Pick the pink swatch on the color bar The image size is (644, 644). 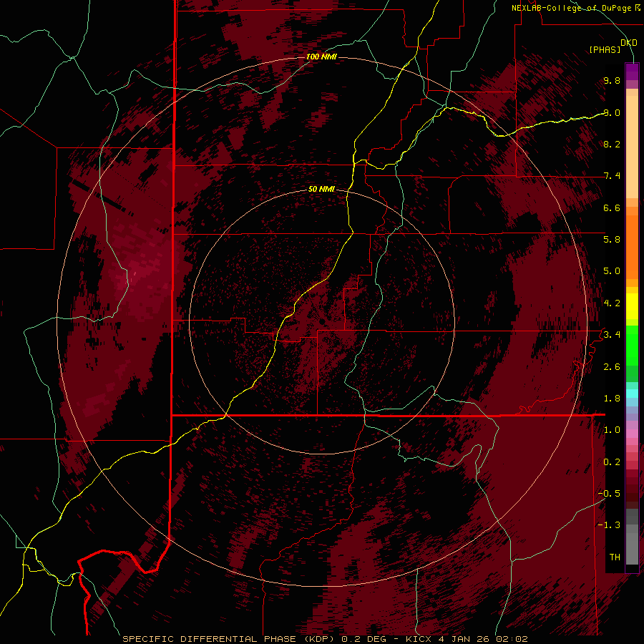pos(632,434)
